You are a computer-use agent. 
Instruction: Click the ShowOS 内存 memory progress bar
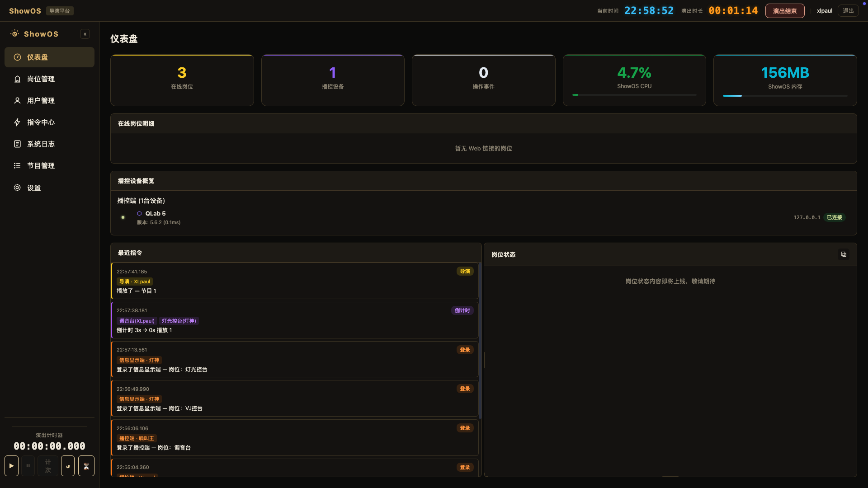785,96
